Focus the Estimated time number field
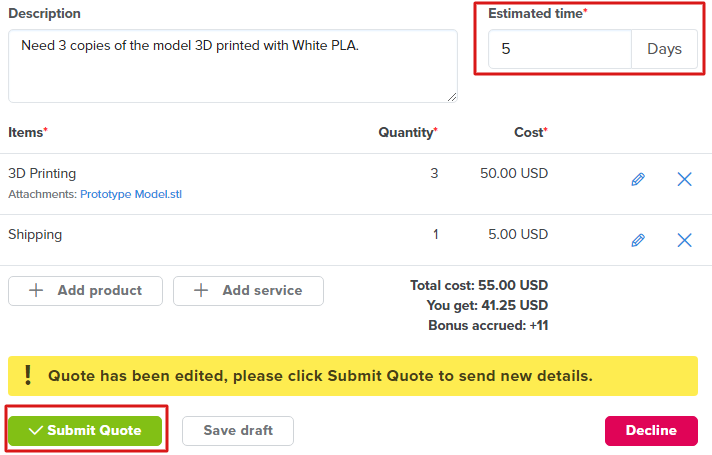 (560, 49)
